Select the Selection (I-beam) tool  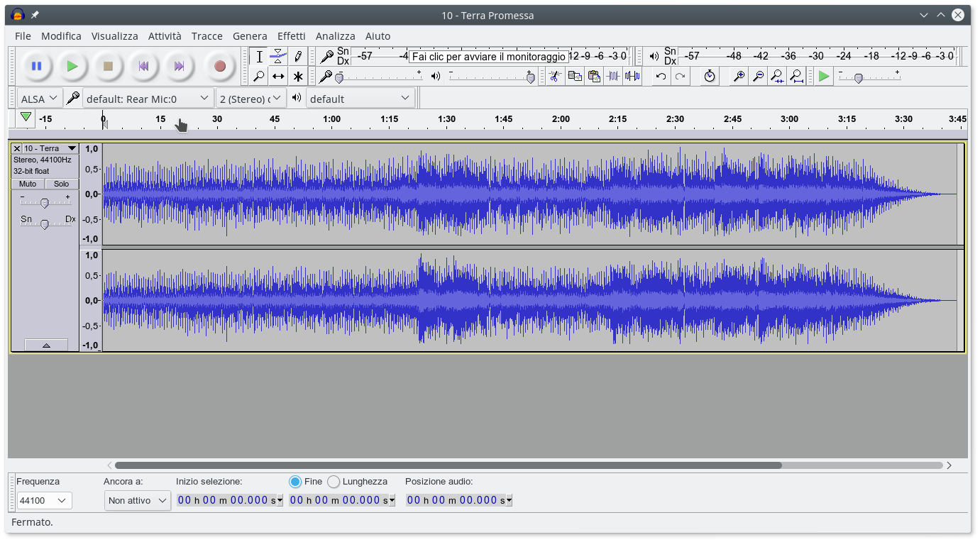[x=260, y=57]
